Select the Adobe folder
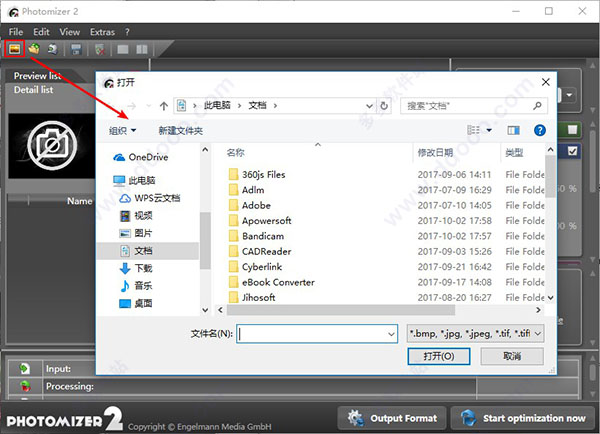The width and height of the screenshot is (600, 434). (250, 205)
